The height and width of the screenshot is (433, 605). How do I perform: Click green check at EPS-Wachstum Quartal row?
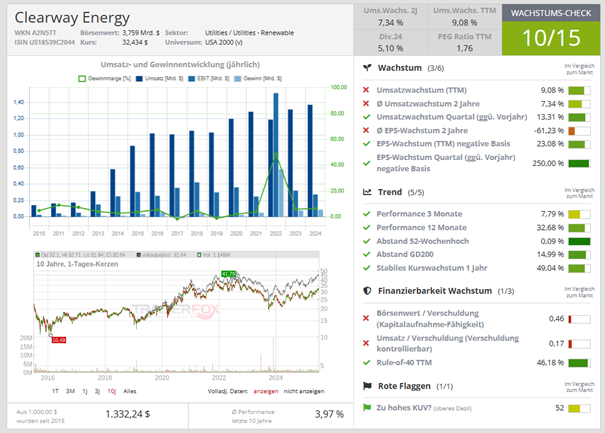367,163
